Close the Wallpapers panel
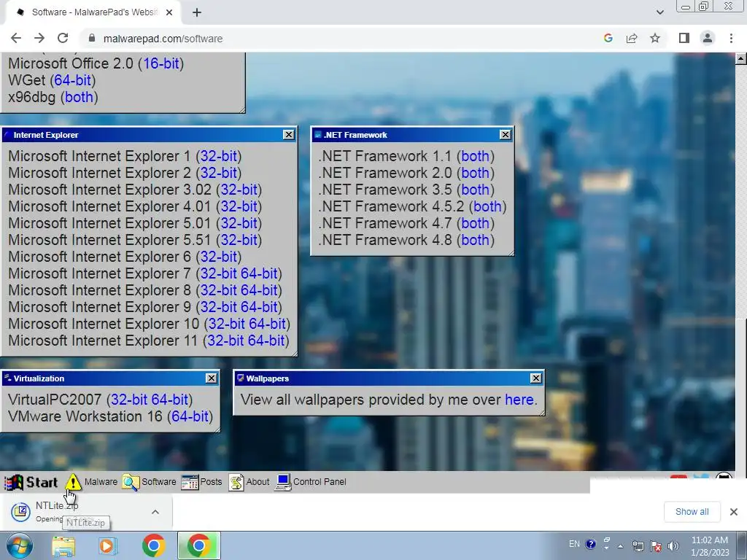The width and height of the screenshot is (747, 560). click(536, 378)
